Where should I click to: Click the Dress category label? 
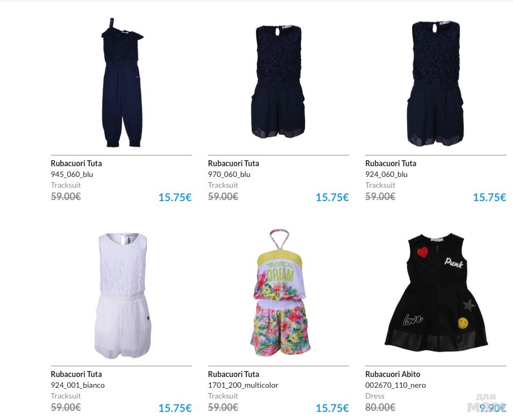coord(375,396)
